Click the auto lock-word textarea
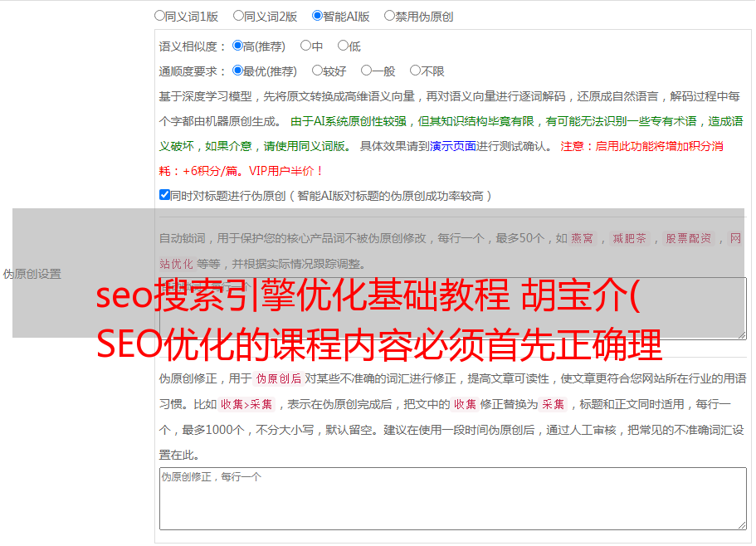 453,309
